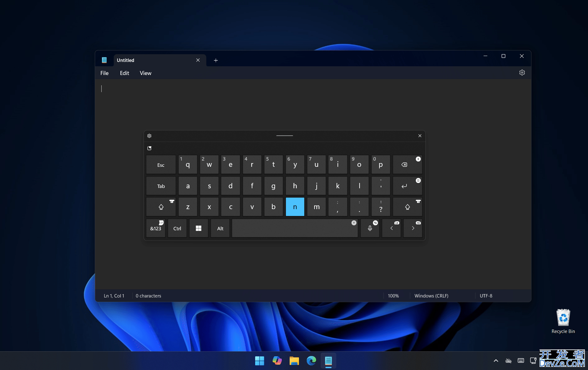The image size is (588, 370).
Task: Show hidden icons in system tray
Action: 496,361
